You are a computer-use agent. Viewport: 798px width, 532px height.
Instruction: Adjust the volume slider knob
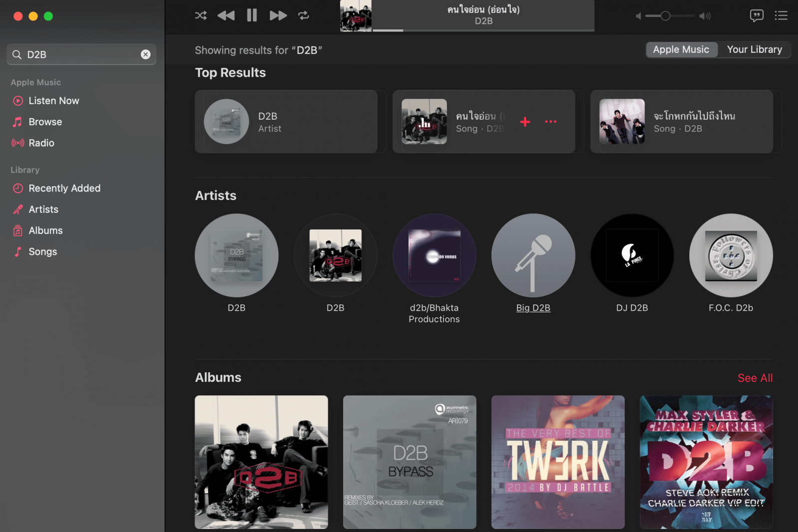click(665, 16)
